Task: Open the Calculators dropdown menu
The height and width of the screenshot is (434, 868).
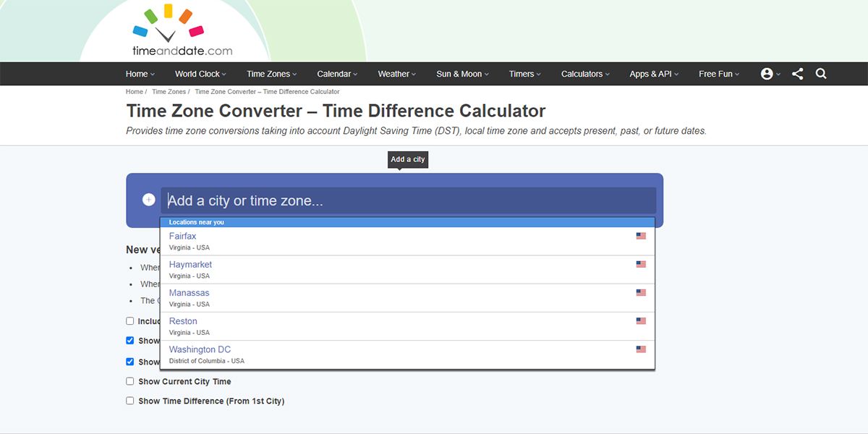Action: [x=585, y=74]
